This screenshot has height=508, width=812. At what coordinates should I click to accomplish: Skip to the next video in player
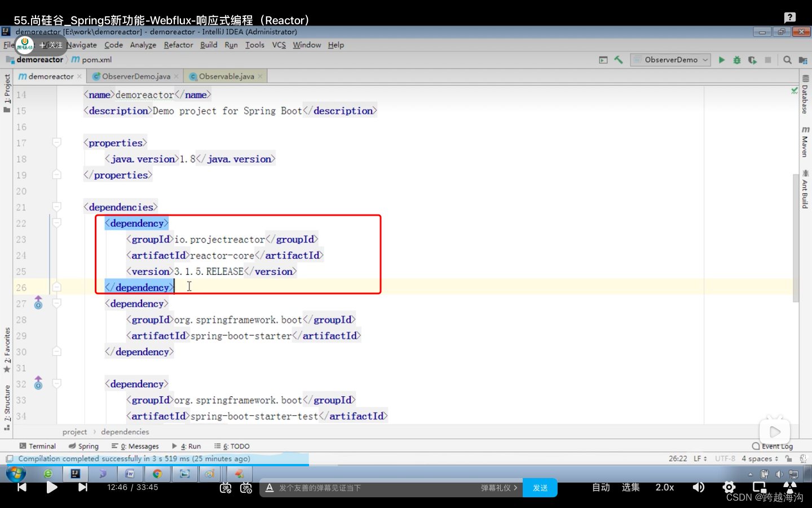click(83, 487)
